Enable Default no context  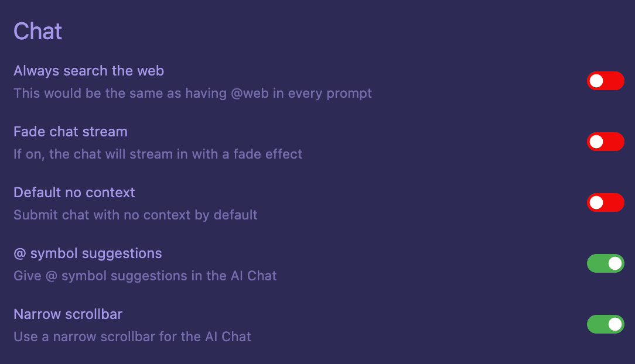[x=605, y=202]
